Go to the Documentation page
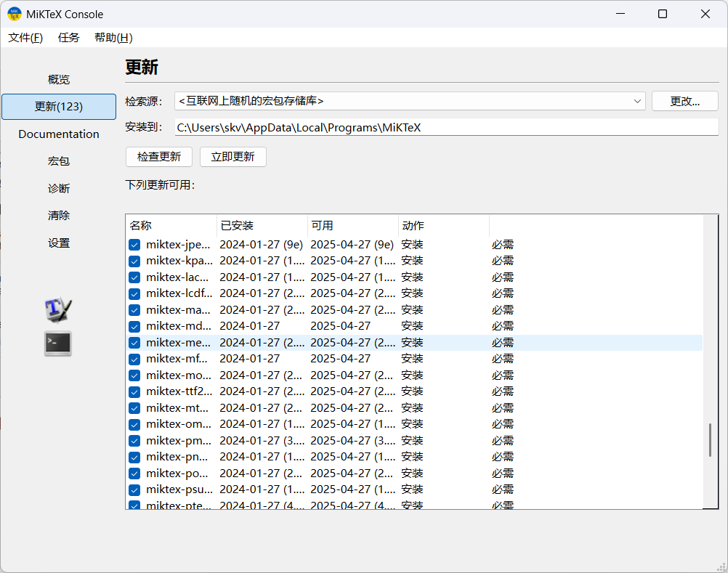Screen dimensions: 728x573 point(59,134)
